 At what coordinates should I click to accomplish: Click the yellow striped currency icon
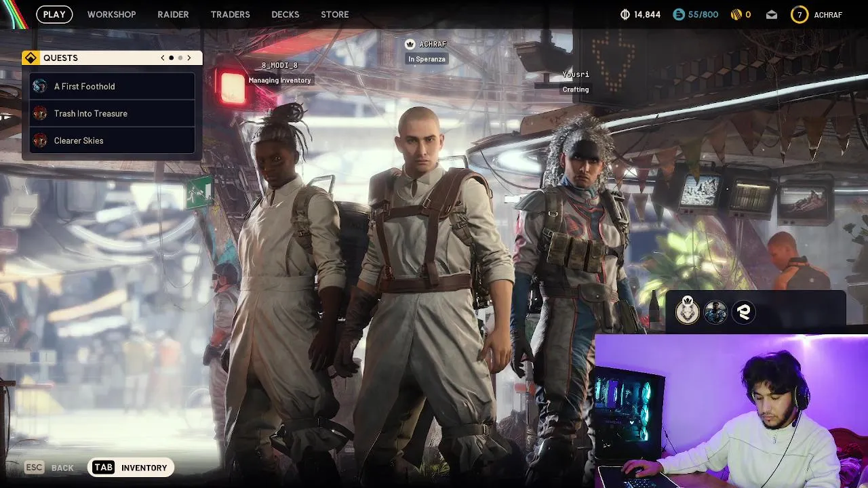(x=736, y=14)
